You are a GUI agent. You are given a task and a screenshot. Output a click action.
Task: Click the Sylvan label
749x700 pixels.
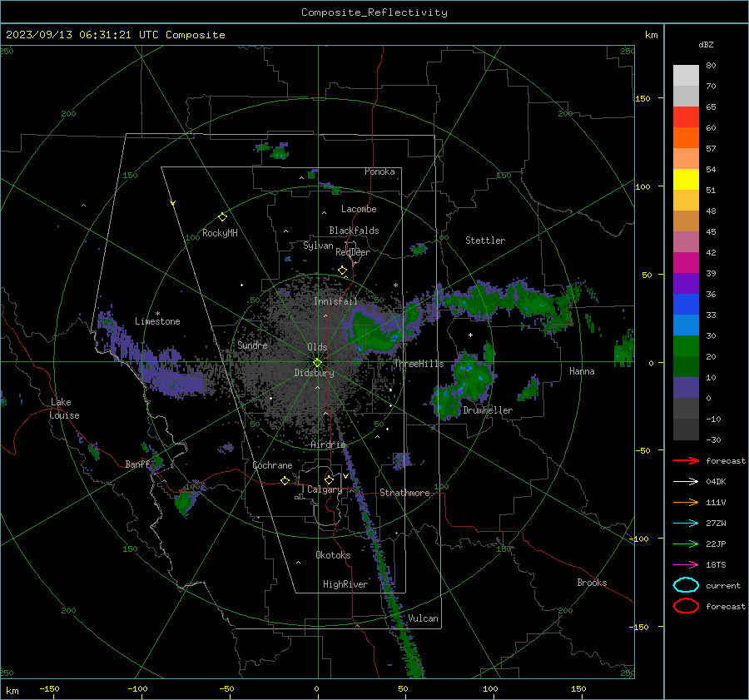(318, 246)
